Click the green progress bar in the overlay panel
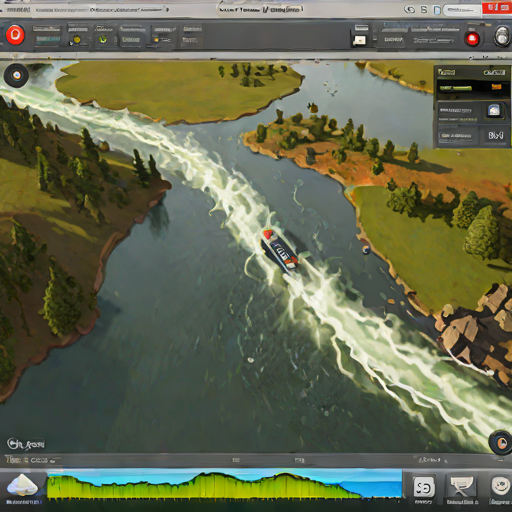512x512 pixels. pyautogui.click(x=455, y=88)
